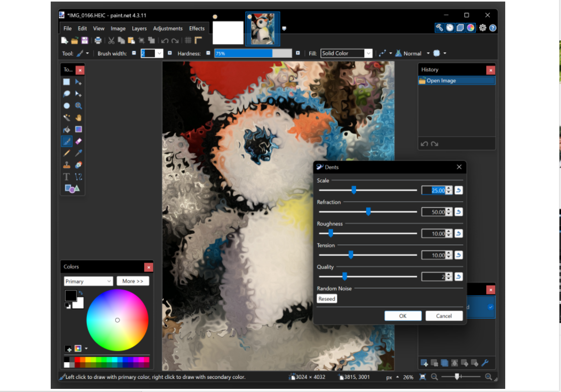Click the Reseed button for Random Noise
The height and width of the screenshot is (392, 561).
tap(327, 298)
